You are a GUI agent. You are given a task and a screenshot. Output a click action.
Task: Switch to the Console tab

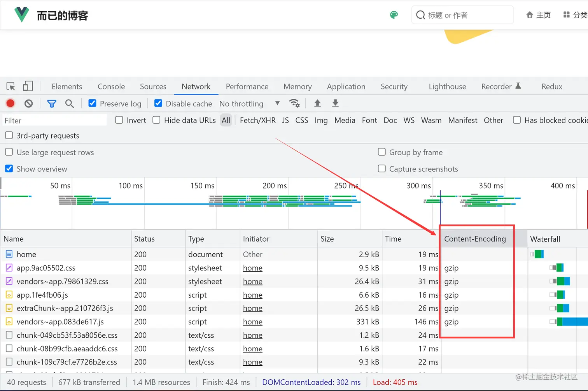tap(111, 86)
